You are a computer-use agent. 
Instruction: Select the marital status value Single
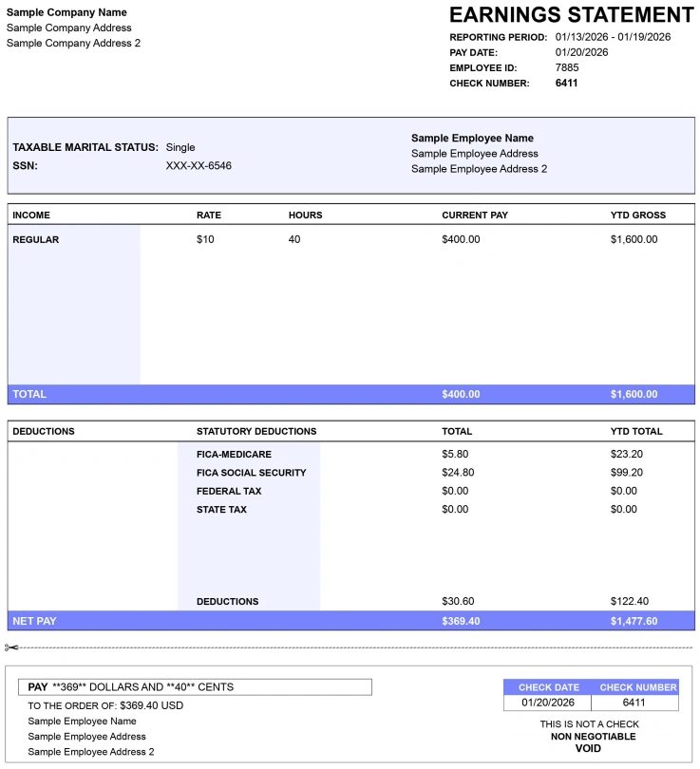pos(180,147)
